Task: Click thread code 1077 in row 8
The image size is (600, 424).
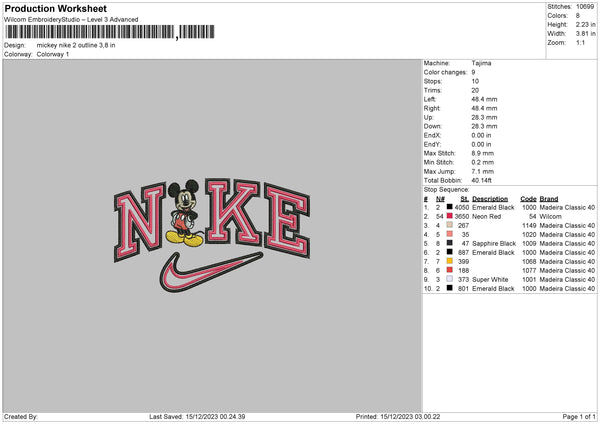Action: click(529, 271)
